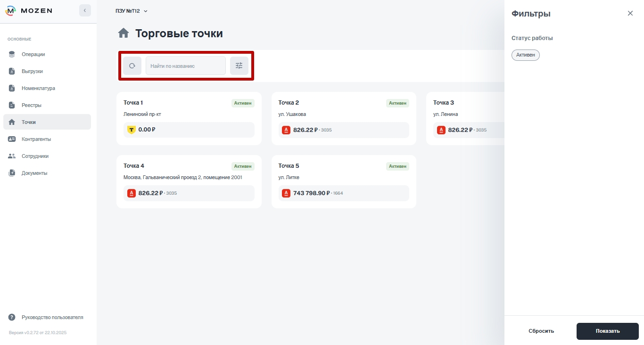Click the user guide question mark icon
This screenshot has height=345, width=644.
[12, 317]
